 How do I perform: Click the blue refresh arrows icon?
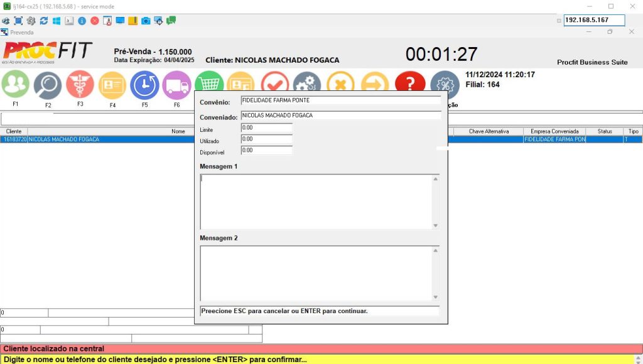(44, 21)
